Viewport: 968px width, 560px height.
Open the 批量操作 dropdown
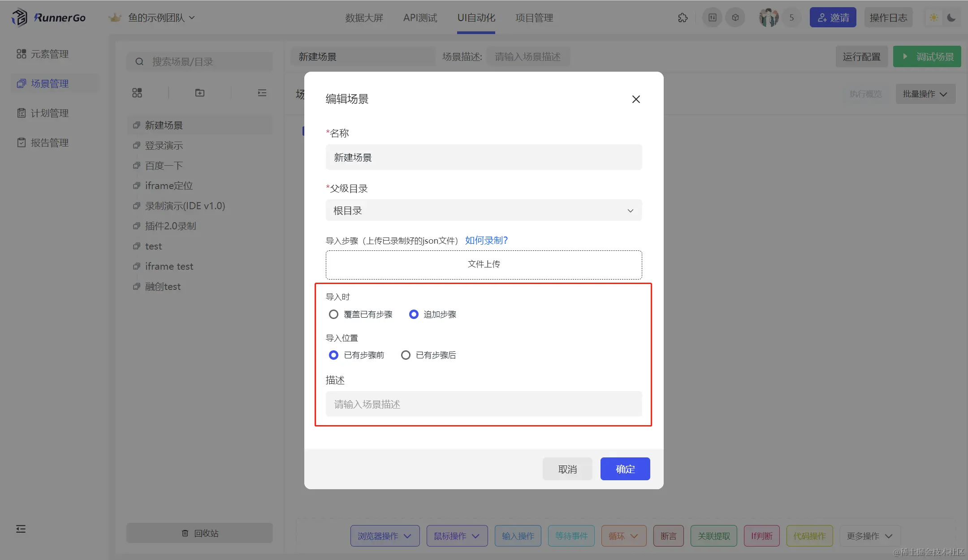pos(925,94)
